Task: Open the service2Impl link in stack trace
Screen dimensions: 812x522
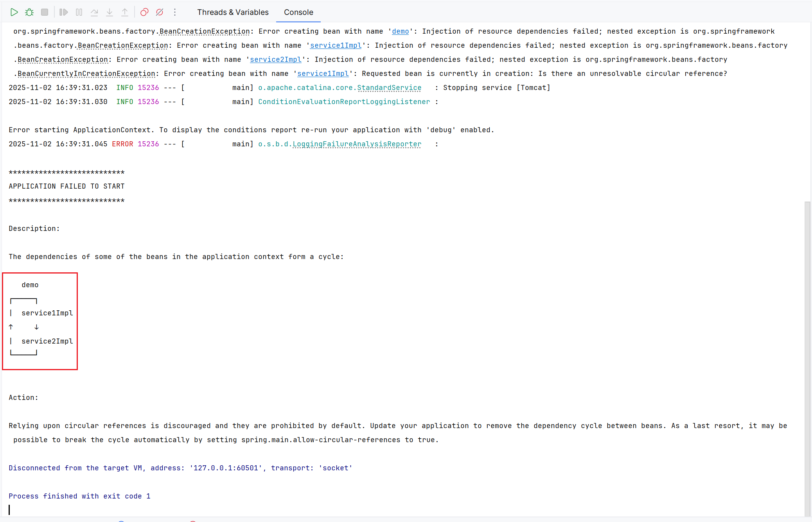Action: click(x=276, y=59)
